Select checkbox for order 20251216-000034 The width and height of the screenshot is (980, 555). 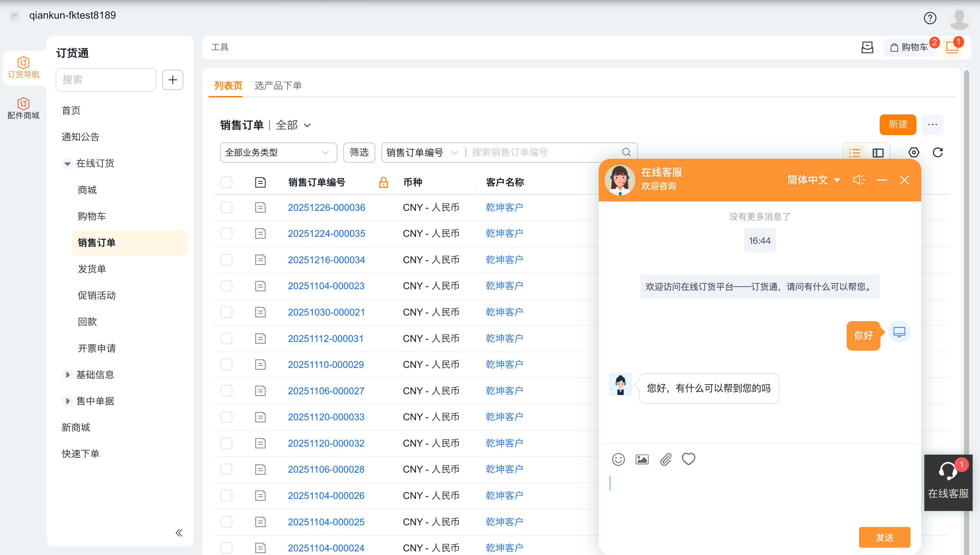(x=227, y=260)
